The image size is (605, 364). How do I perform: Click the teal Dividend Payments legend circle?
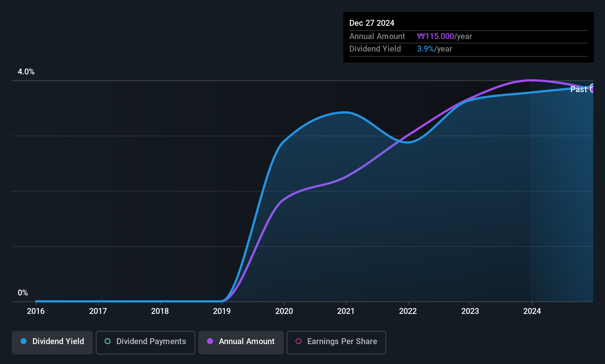108,341
